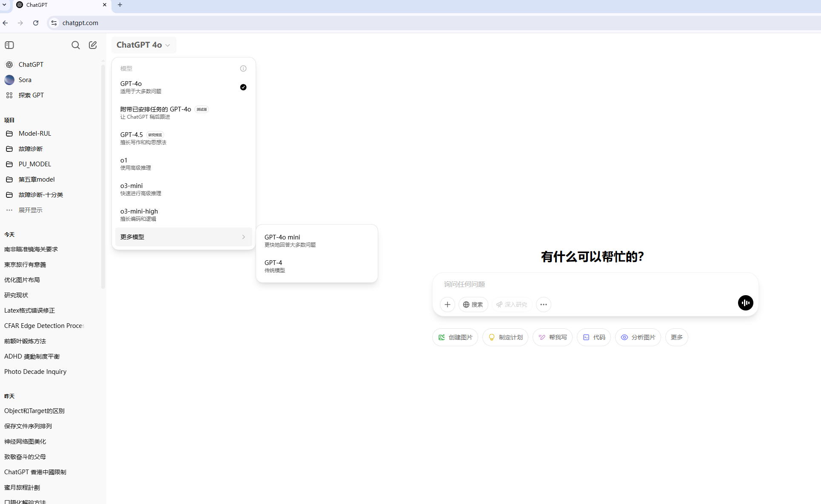This screenshot has width=821, height=504.
Task: Reload the page with the refresh icon
Action: pos(36,23)
